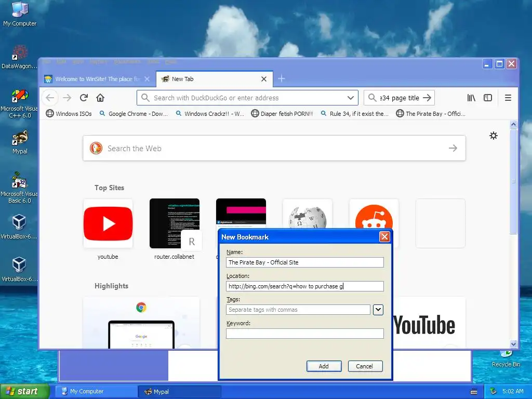Image resolution: width=532 pixels, height=399 pixels.
Task: Click the magnifier in the address bar
Action: 145,98
